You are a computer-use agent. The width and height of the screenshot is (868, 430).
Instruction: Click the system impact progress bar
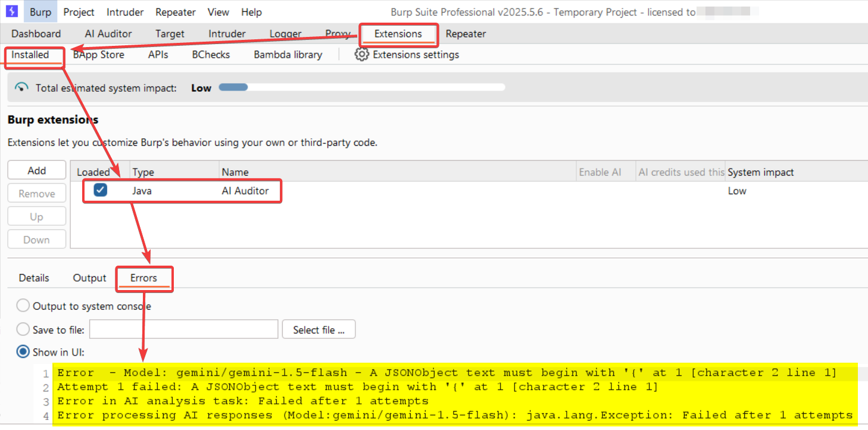click(362, 88)
